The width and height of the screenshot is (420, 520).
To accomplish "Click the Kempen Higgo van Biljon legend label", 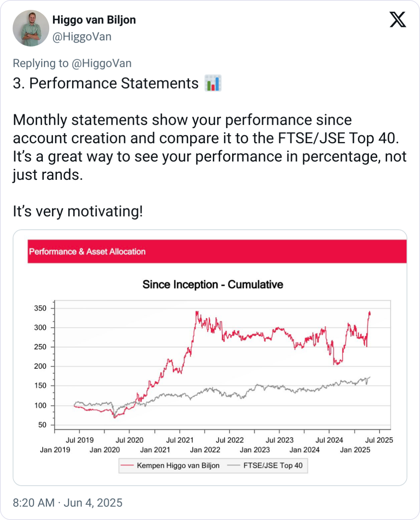I will tap(178, 465).
